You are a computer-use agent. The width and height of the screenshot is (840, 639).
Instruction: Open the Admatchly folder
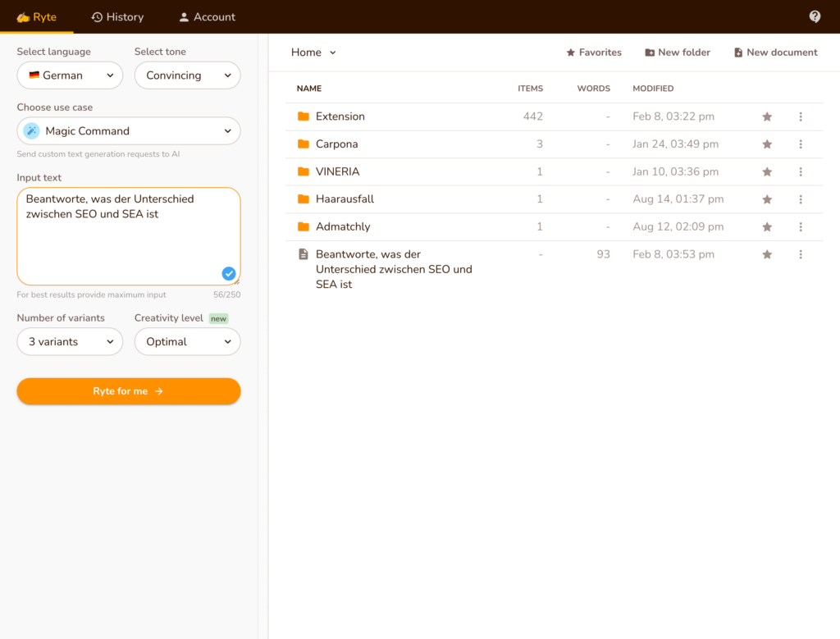pyautogui.click(x=343, y=226)
